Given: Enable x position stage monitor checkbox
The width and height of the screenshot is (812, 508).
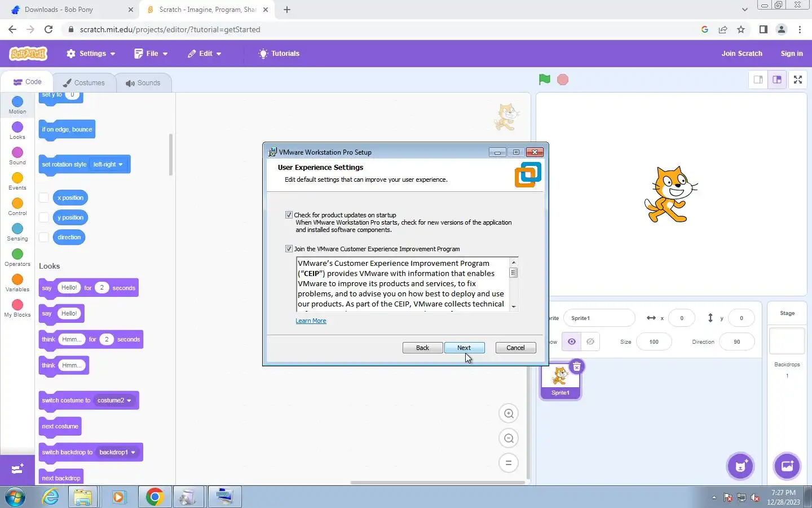Looking at the screenshot, I should [44, 198].
